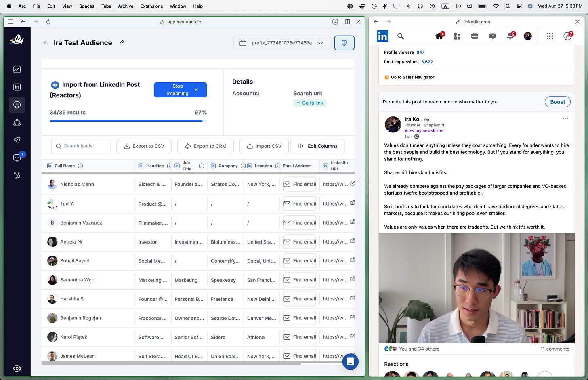Click Edit Columns button
Image resolution: width=588 pixels, height=380 pixels.
(317, 146)
